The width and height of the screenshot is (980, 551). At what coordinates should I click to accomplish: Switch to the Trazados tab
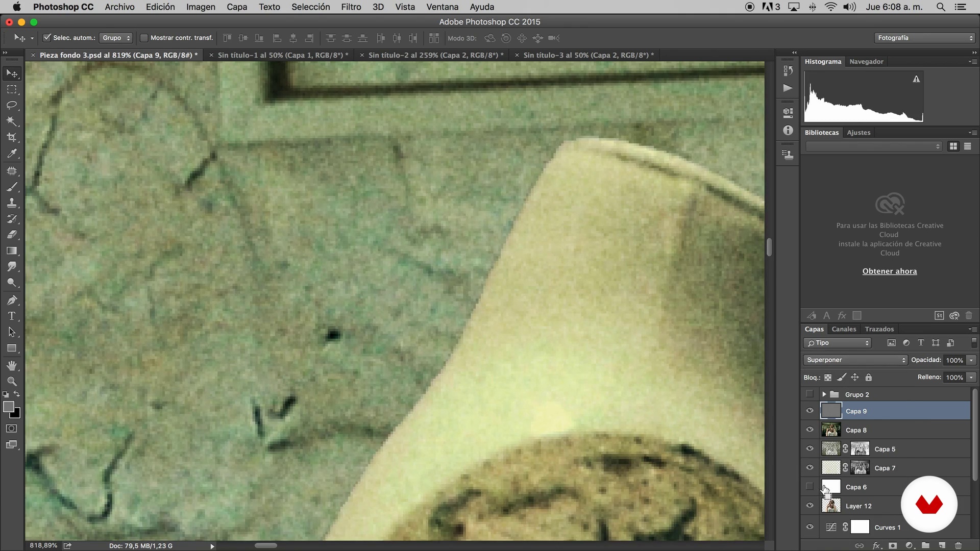(879, 329)
